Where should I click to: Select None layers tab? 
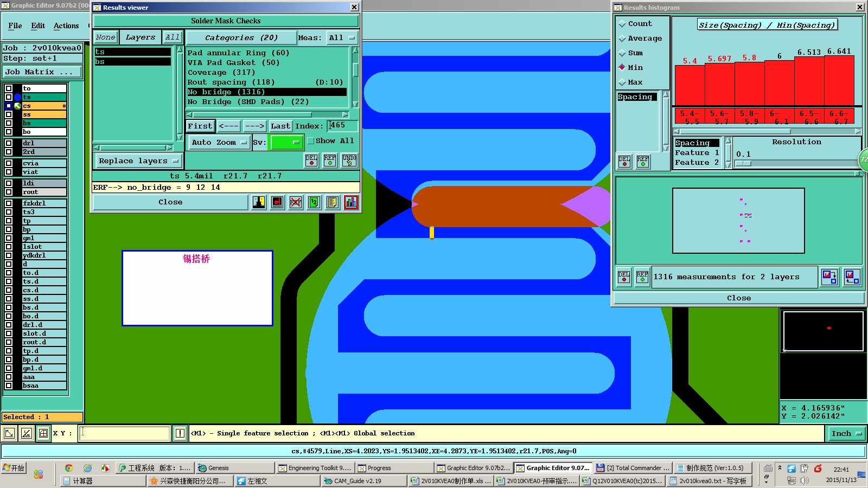(106, 37)
